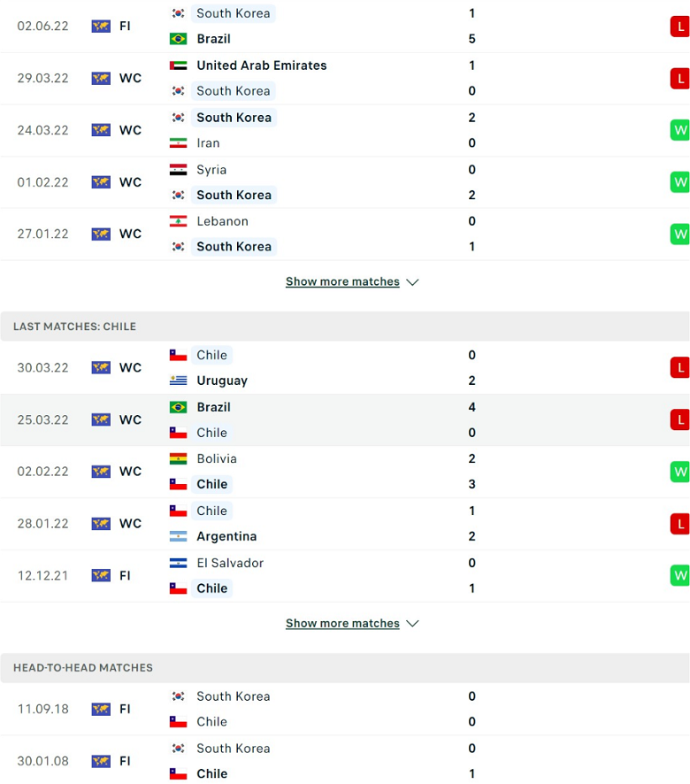690x784 pixels.
Task: Select the Uruguay team name
Action: coord(222,380)
